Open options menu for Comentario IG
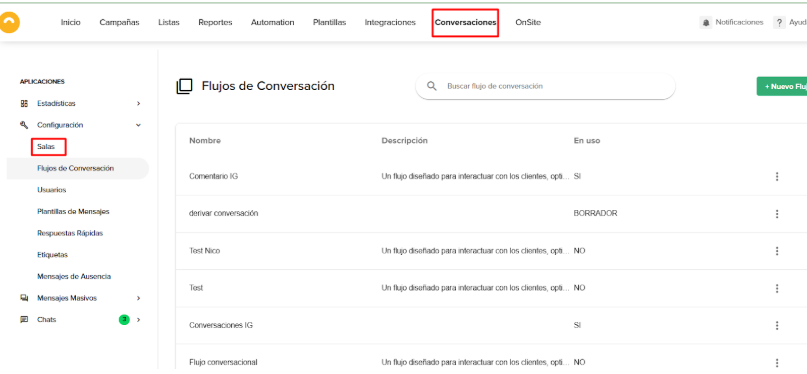This screenshot has width=807, height=374. pos(777,176)
